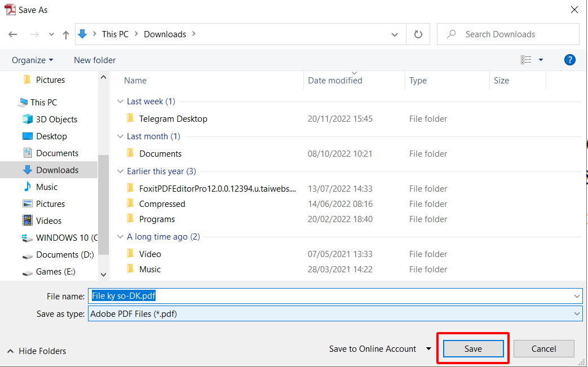Collapse the Earlier this year group
Screen dimensions: 588x367
[x=120, y=171]
